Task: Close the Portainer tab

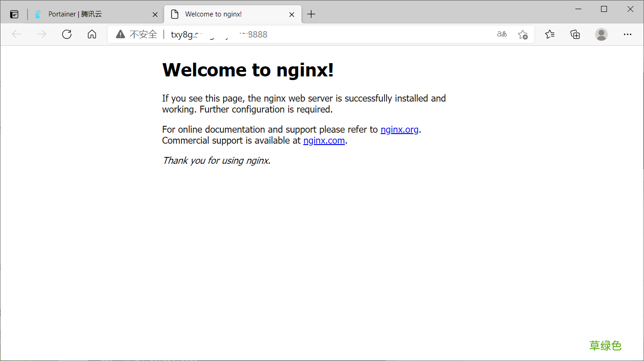Action: pyautogui.click(x=155, y=15)
